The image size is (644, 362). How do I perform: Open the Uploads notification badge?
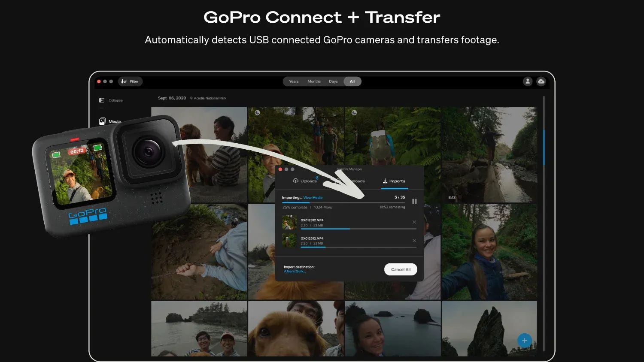tap(316, 177)
